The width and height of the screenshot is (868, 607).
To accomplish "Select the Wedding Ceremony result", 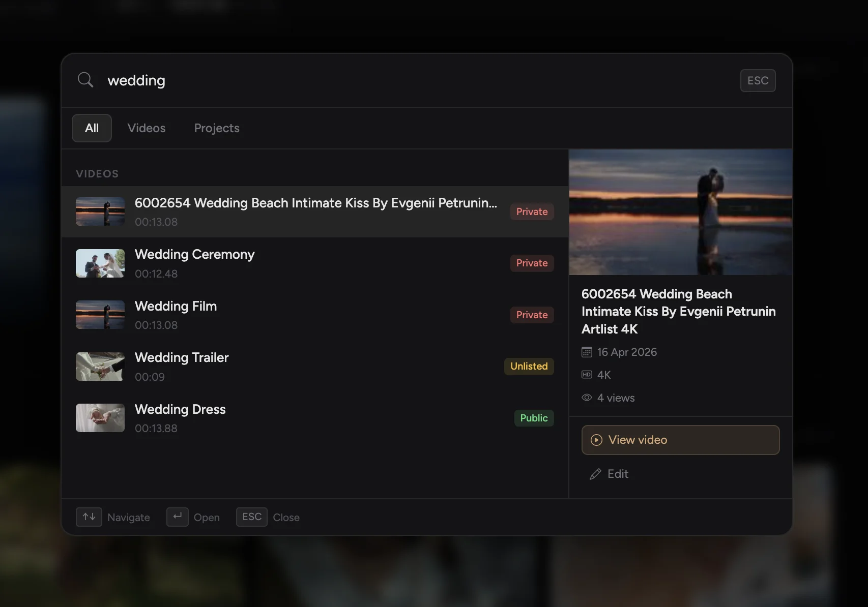I will pyautogui.click(x=314, y=263).
